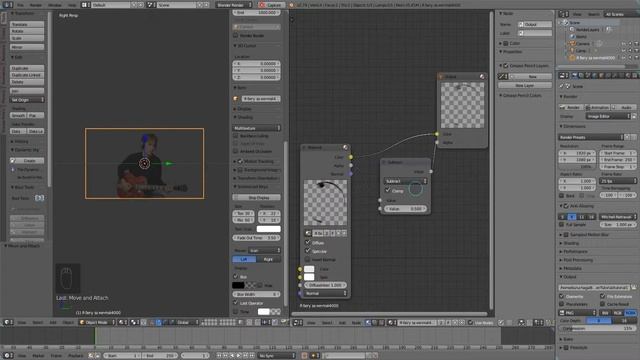Toggle the Box checkbox
The height and width of the screenshot is (360, 640).
click(236, 276)
